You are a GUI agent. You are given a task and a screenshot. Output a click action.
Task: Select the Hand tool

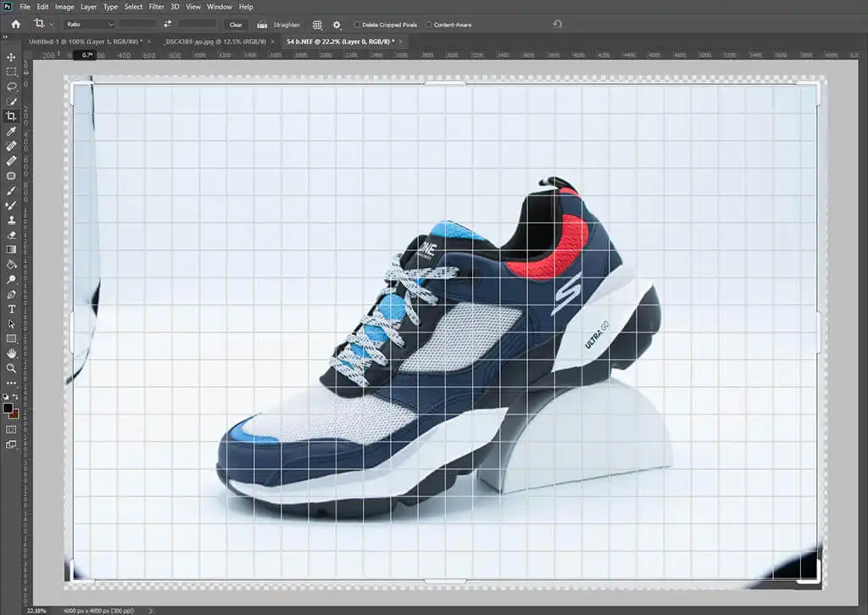pos(11,354)
